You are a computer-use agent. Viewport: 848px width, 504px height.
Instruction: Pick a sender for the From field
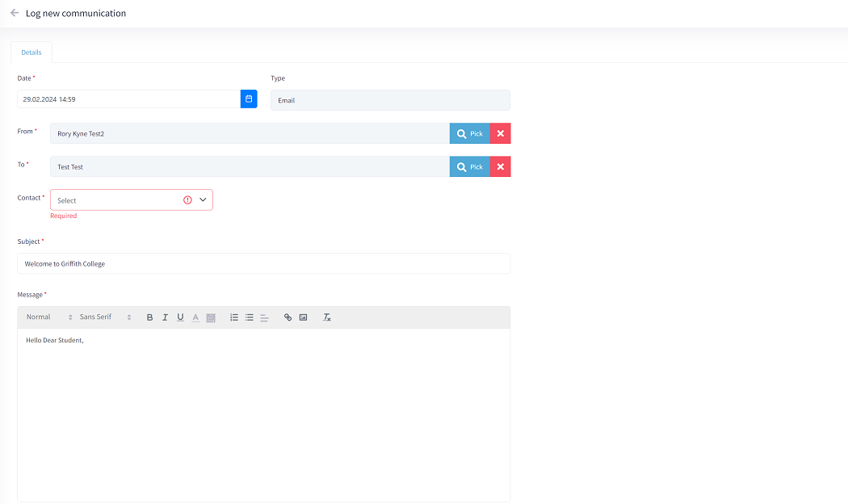[x=470, y=133]
